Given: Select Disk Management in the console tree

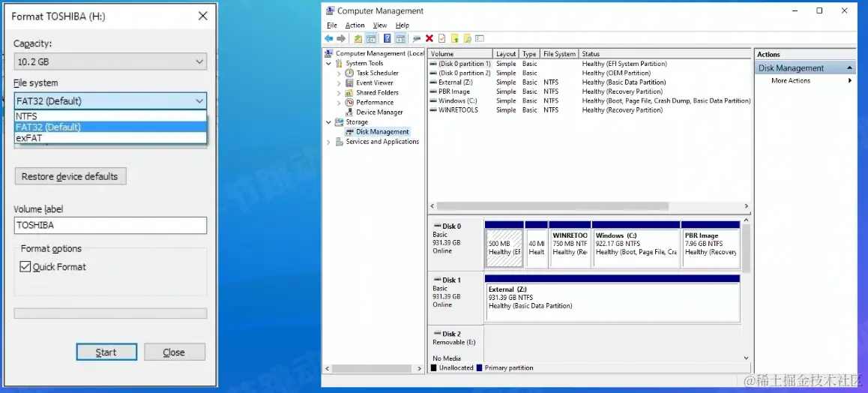Looking at the screenshot, I should (x=382, y=132).
